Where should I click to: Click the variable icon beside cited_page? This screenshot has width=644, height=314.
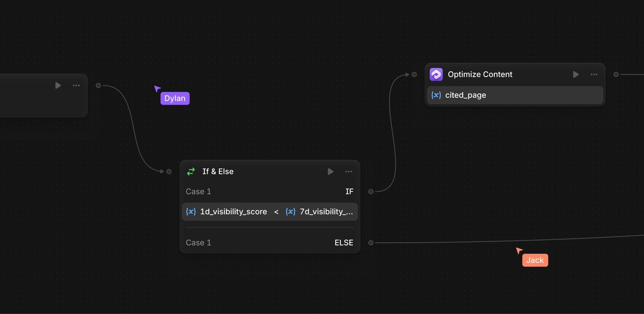point(436,95)
